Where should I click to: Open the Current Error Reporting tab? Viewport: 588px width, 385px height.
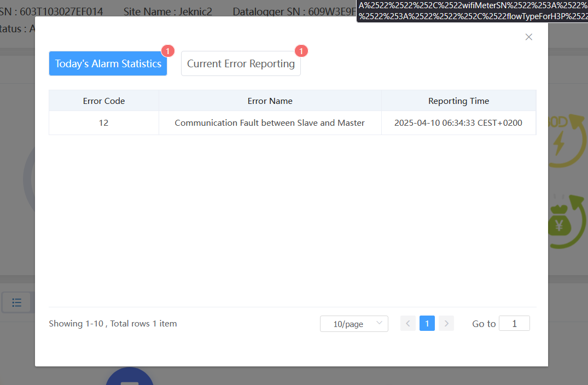pyautogui.click(x=241, y=63)
